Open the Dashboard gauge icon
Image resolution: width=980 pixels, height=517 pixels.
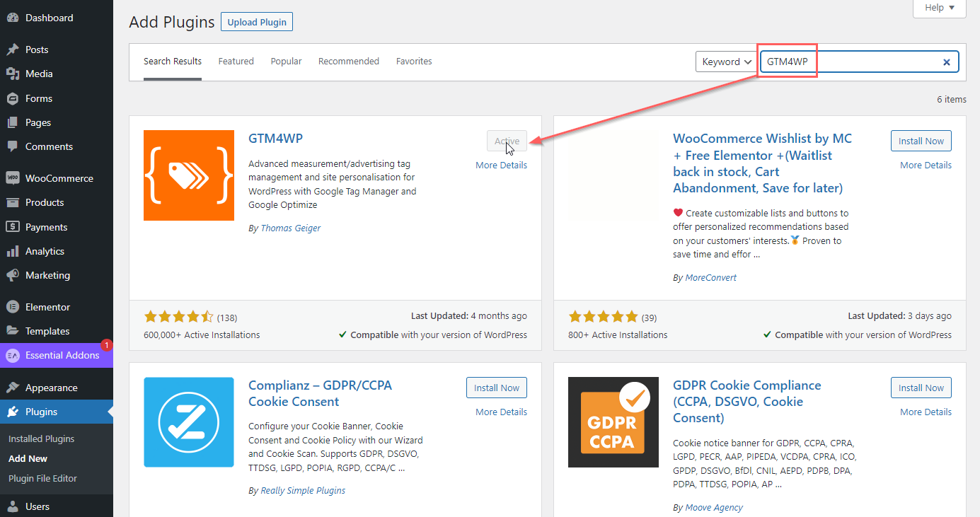coord(13,18)
